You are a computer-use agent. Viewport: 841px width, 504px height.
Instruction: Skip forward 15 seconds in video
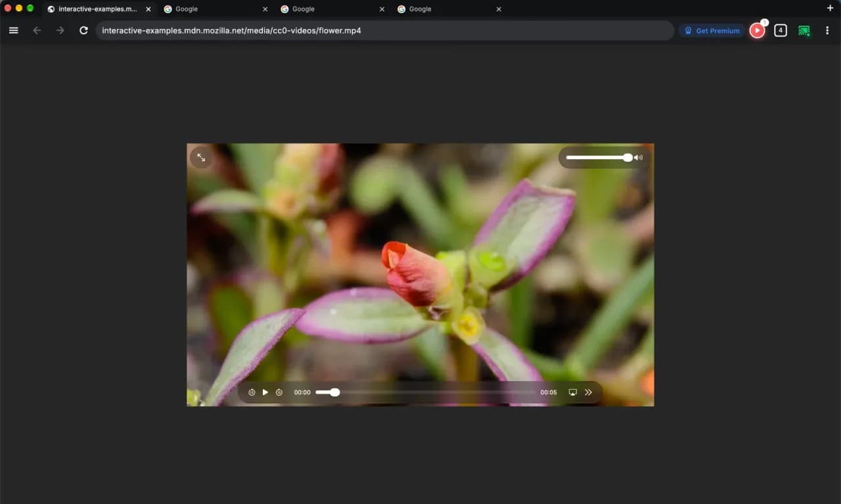[x=279, y=392]
